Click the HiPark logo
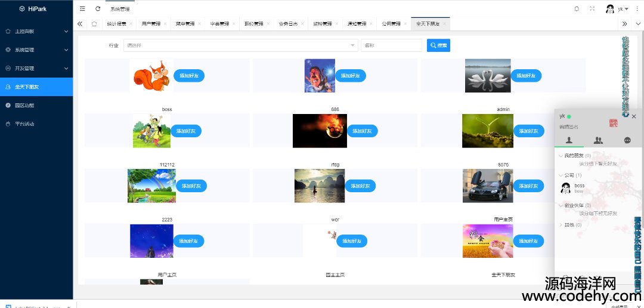Image resolution: width=644 pixels, height=308 pixels. pos(33,8)
